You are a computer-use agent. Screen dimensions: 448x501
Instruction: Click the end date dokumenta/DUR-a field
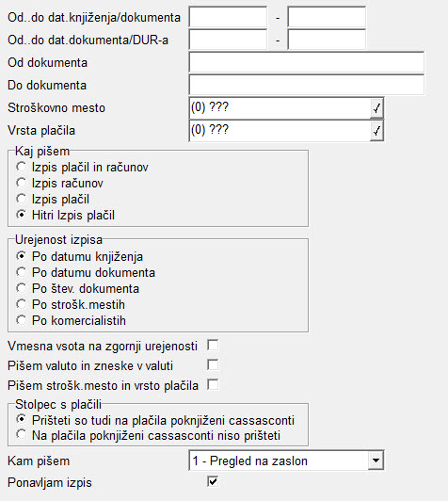(x=327, y=40)
